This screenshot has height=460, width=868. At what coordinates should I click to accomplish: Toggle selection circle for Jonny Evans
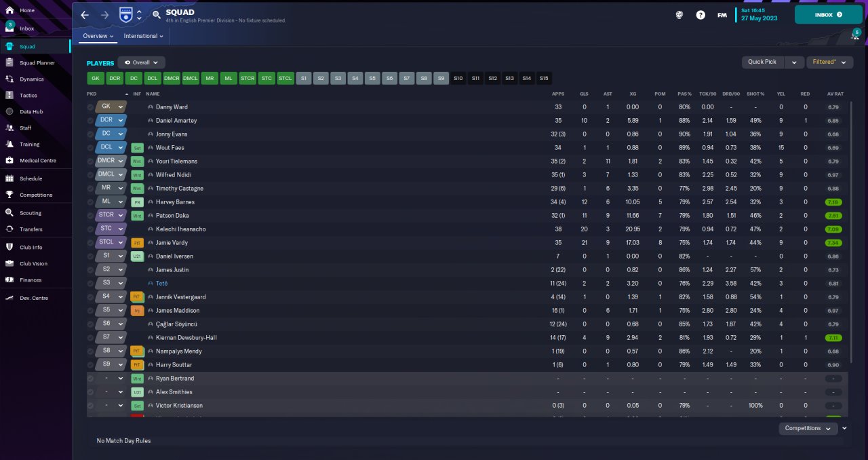(90, 134)
